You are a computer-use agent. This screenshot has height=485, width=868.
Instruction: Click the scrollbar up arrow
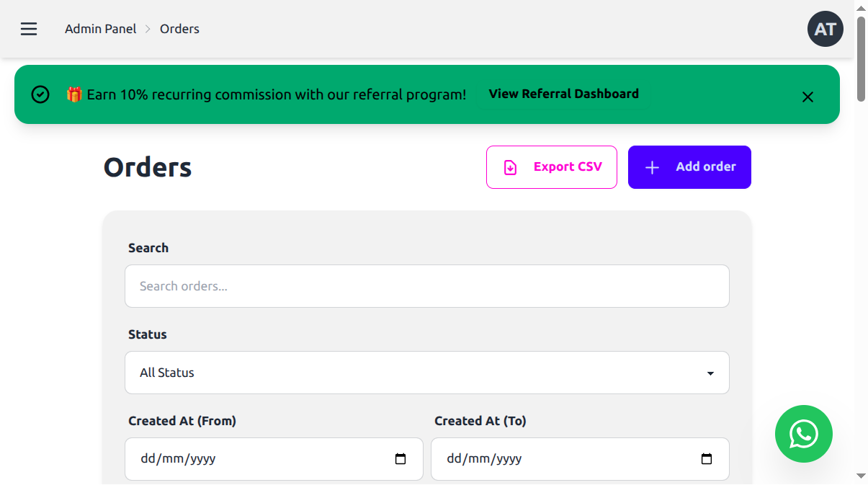(861, 8)
